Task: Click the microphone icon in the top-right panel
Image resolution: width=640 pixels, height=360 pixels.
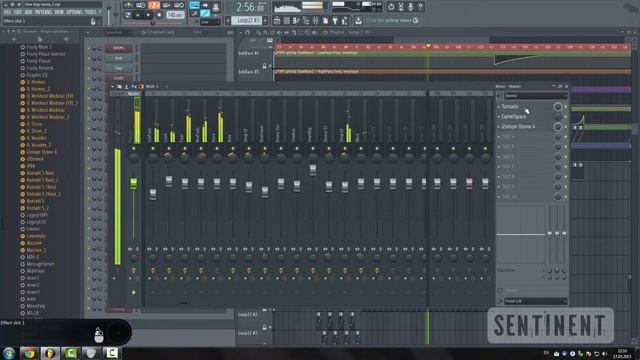Action: point(410,7)
